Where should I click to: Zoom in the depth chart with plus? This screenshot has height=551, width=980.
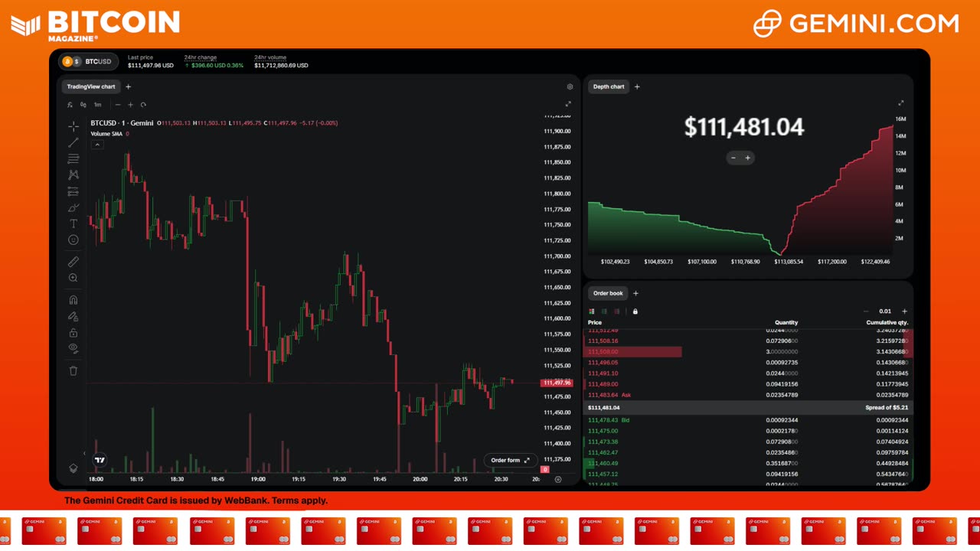pos(748,158)
